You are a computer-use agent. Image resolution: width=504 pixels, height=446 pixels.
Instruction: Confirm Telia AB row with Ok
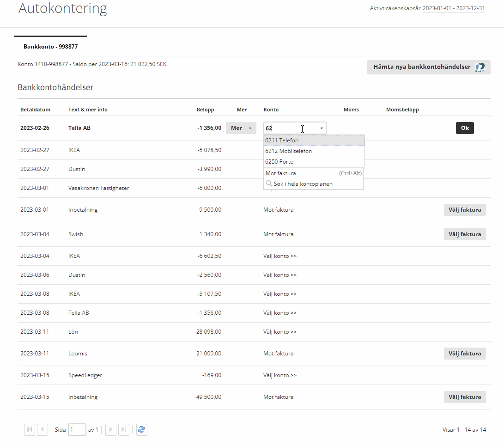click(465, 128)
